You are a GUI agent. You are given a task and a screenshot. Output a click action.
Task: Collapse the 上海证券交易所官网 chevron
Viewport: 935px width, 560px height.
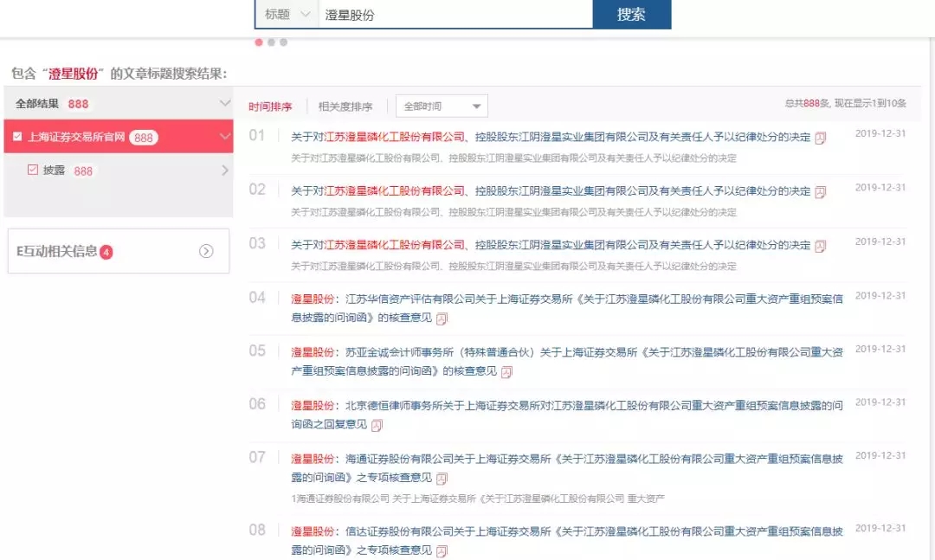pos(224,137)
